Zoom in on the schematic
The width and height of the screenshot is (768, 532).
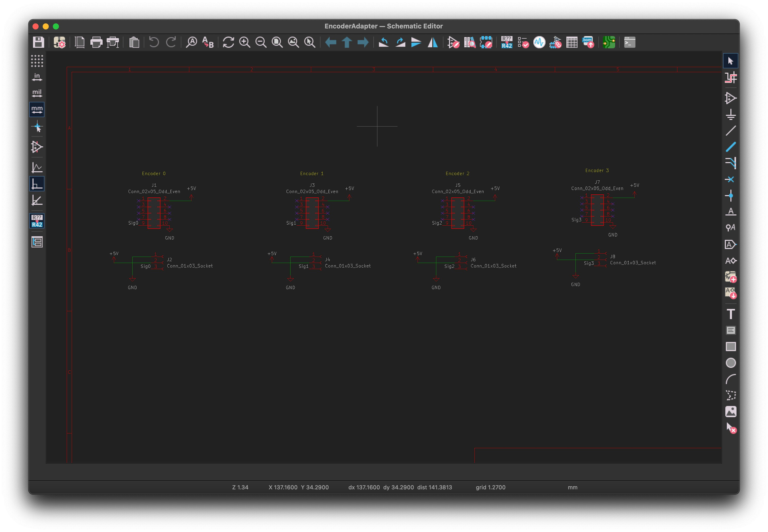pyautogui.click(x=245, y=42)
